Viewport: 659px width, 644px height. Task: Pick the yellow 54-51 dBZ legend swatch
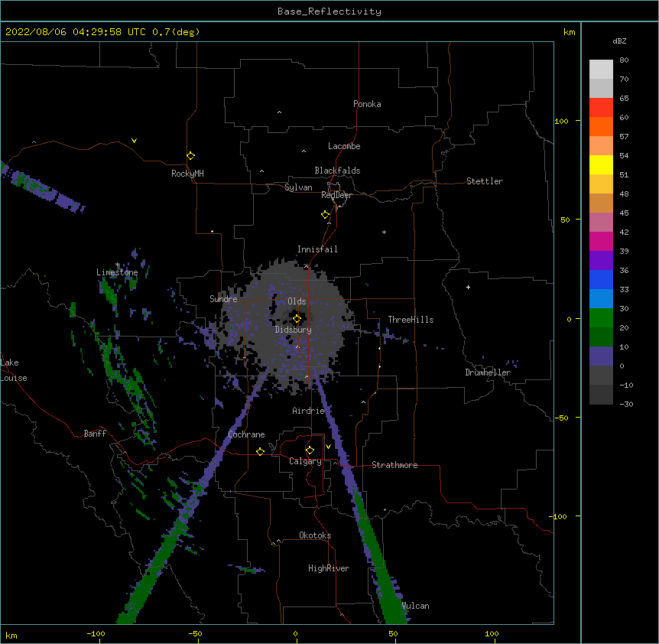click(x=601, y=164)
